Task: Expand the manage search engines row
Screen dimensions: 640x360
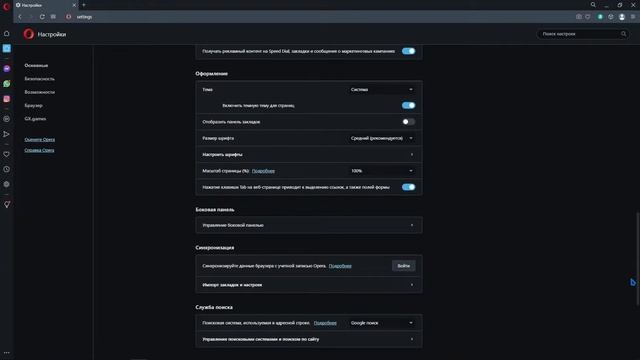Action: (309, 339)
